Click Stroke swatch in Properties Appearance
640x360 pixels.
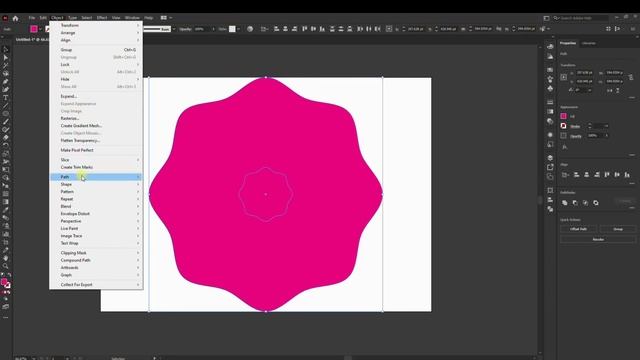(x=564, y=126)
